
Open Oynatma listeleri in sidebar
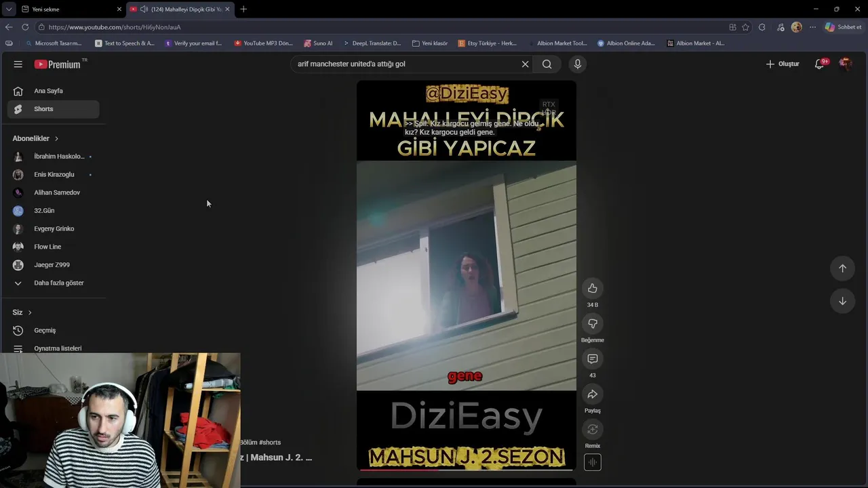point(53,348)
